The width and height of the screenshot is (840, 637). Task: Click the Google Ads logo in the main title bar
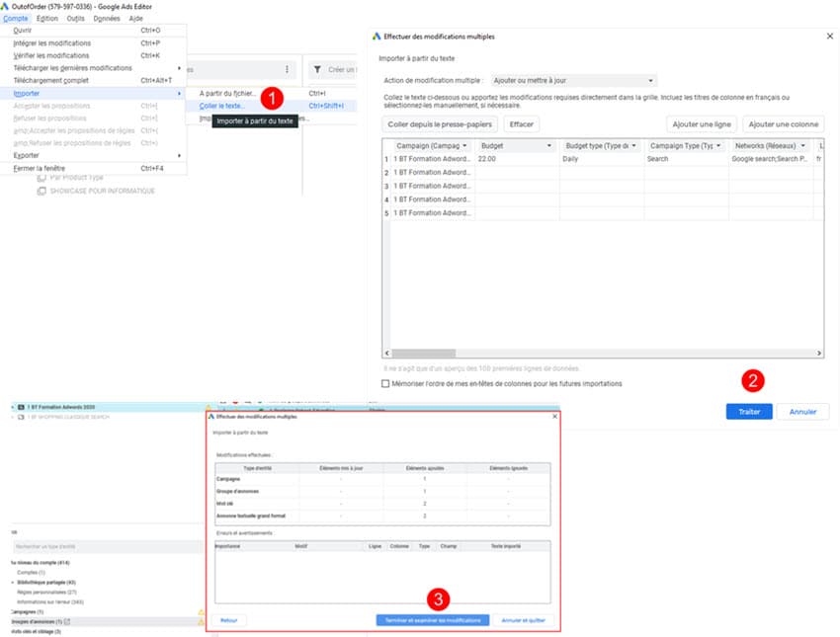[5, 7]
